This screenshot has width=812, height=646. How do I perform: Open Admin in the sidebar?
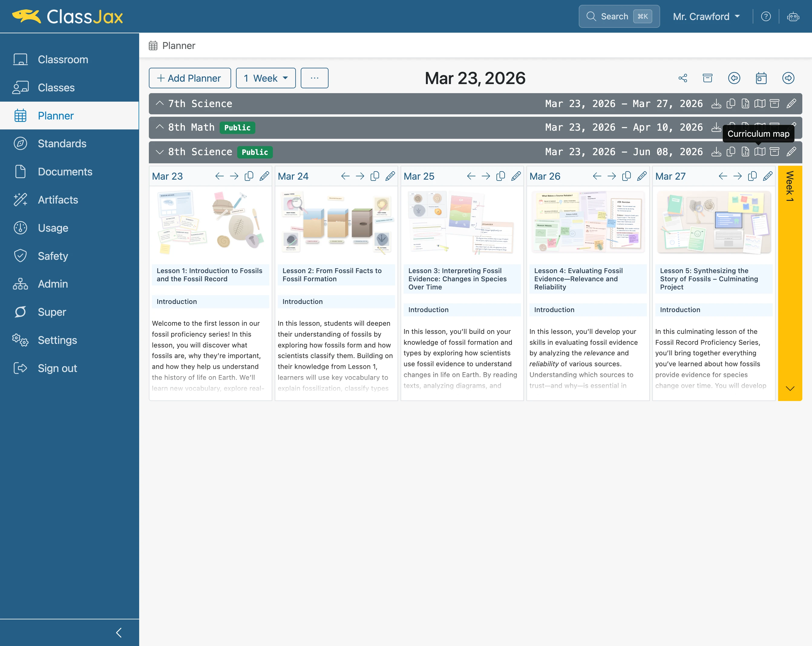coord(70,284)
